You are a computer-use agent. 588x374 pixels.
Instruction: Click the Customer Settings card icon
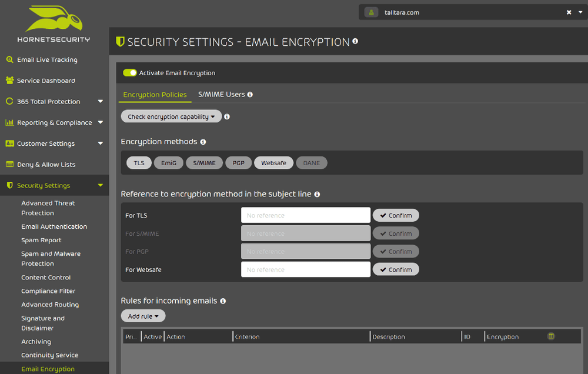pyautogui.click(x=10, y=143)
